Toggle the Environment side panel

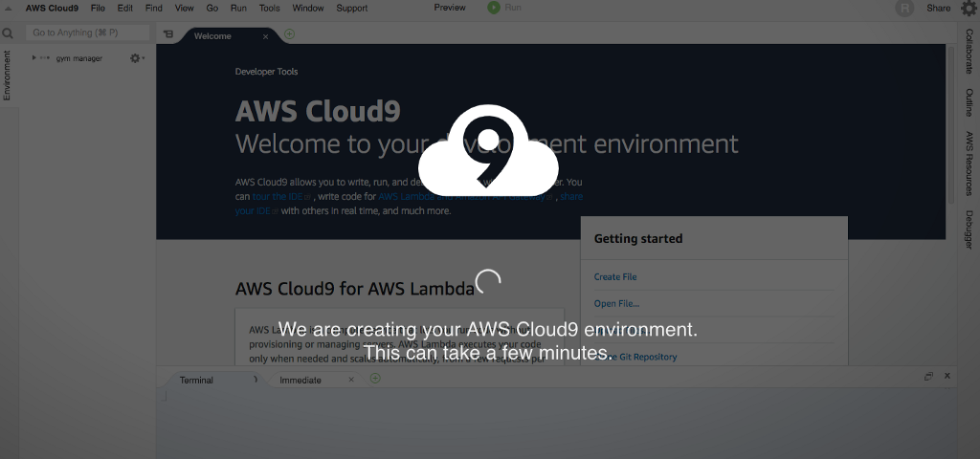7,76
